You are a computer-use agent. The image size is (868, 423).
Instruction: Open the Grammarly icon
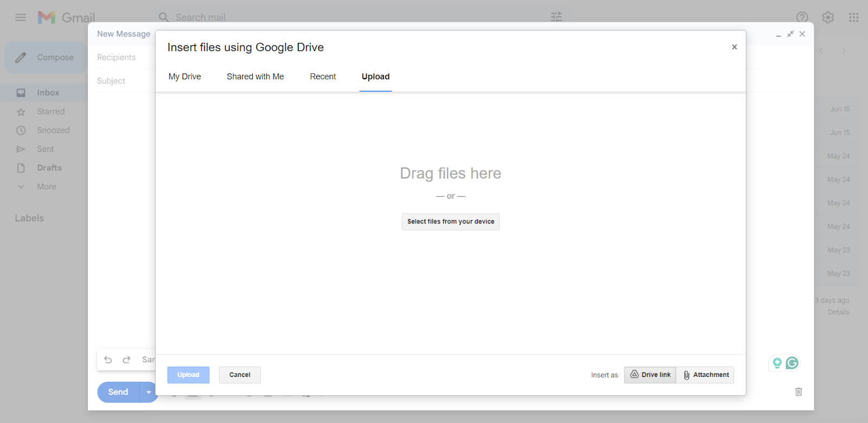[792, 363]
